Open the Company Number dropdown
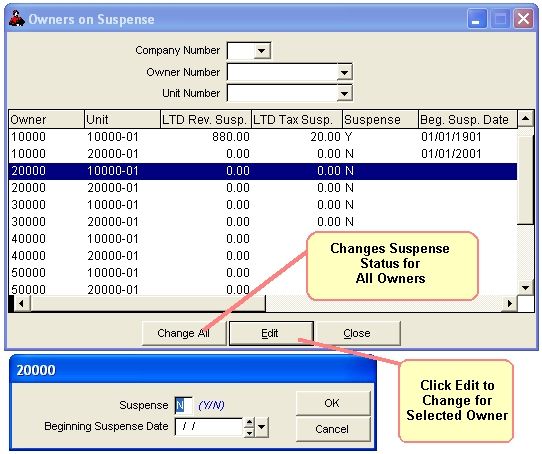The image size is (542, 454). pos(262,51)
